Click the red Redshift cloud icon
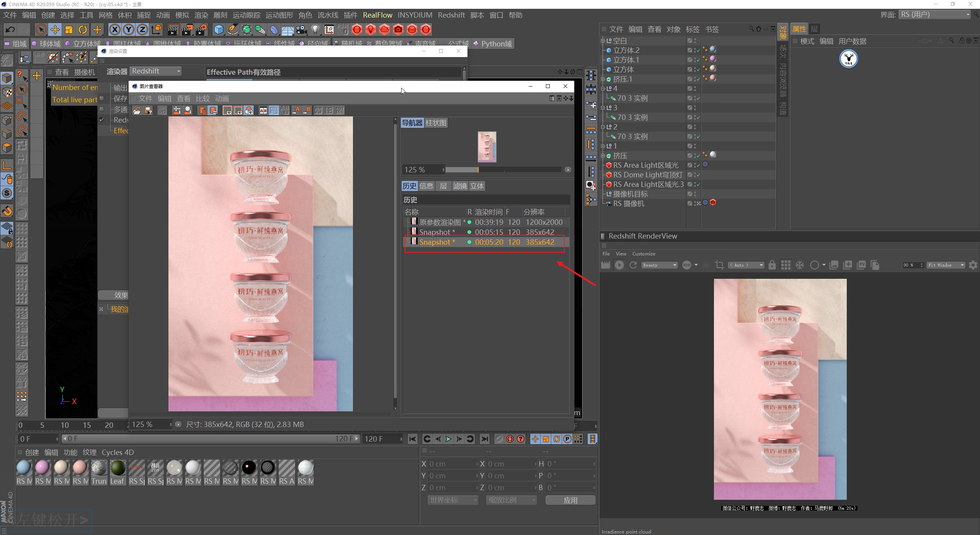Image resolution: width=980 pixels, height=535 pixels. (x=384, y=29)
